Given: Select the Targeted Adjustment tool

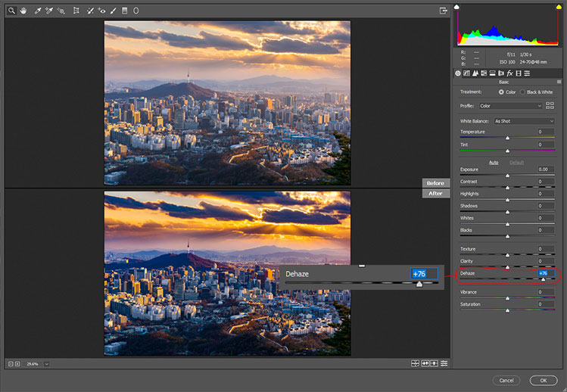Looking at the screenshot, I should 61,11.
